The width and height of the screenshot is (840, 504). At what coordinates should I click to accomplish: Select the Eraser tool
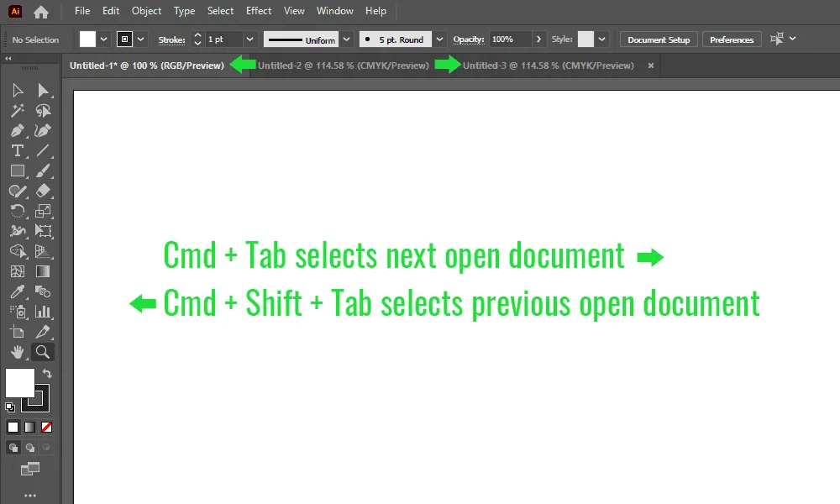point(43,191)
